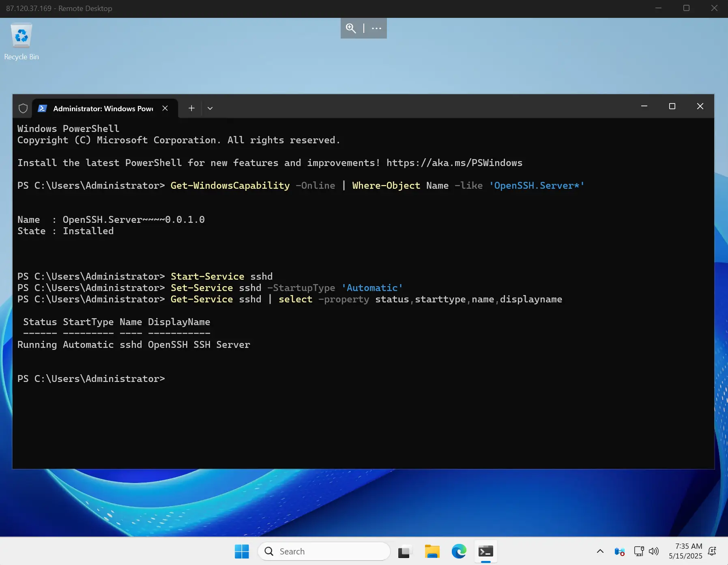Open the clock showing 7:35 AM
The width and height of the screenshot is (728, 565).
click(685, 551)
